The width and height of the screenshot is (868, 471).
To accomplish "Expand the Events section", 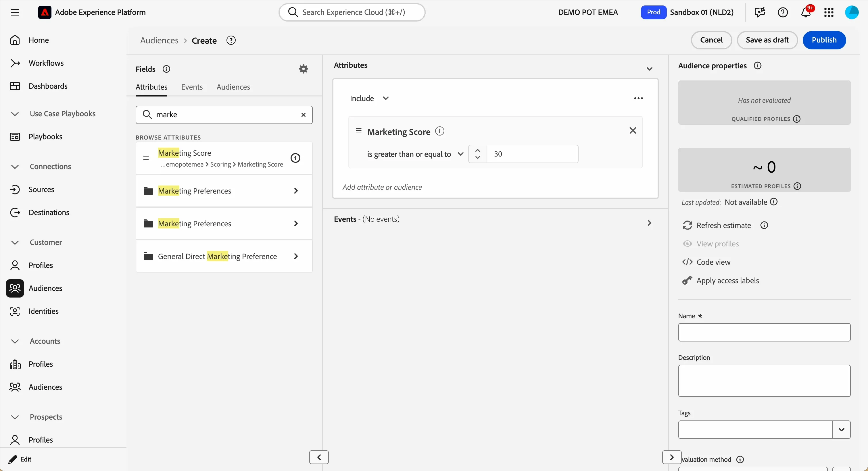I will coord(649,223).
